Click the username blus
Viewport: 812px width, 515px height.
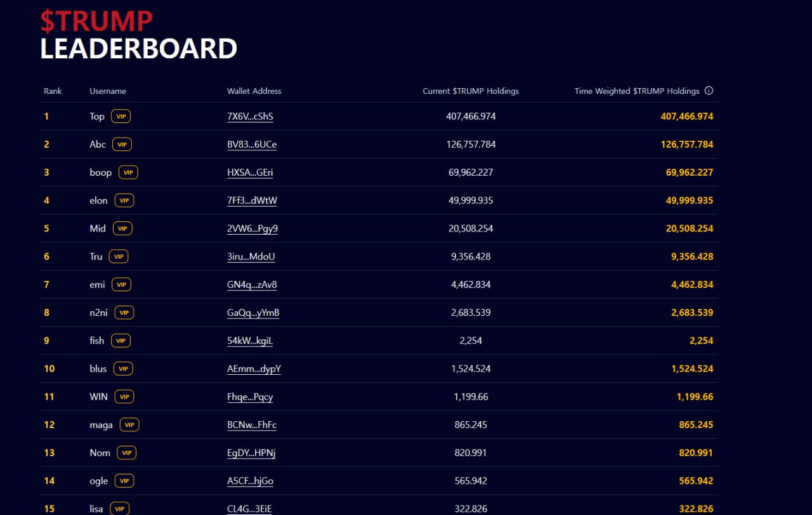coord(98,368)
